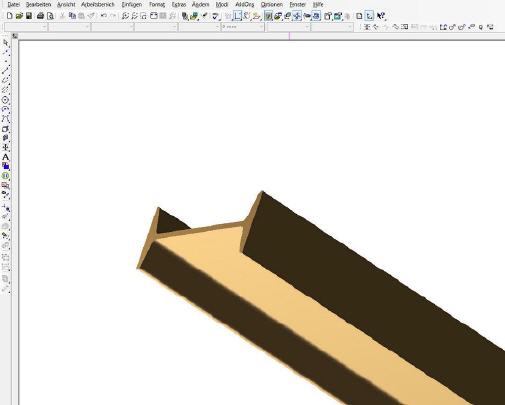Screen dimensions: 505x405
Task: Expand the first property dropdown in toolbar
Action: point(25,27)
